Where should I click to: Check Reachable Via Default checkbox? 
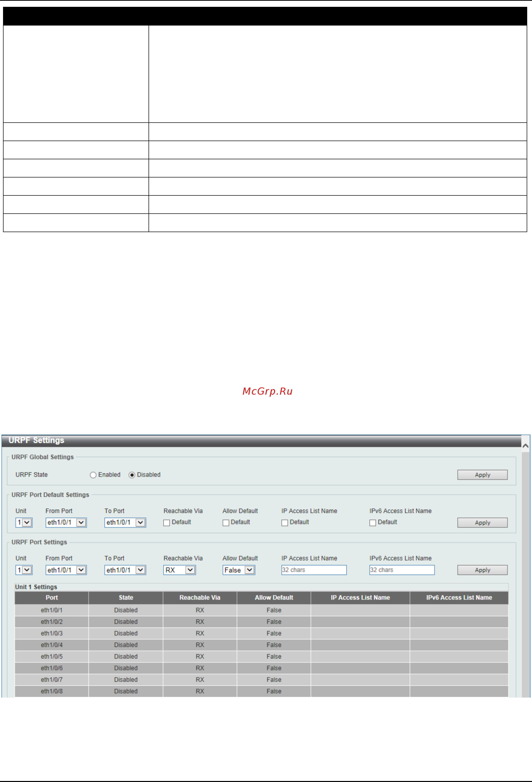click(166, 523)
